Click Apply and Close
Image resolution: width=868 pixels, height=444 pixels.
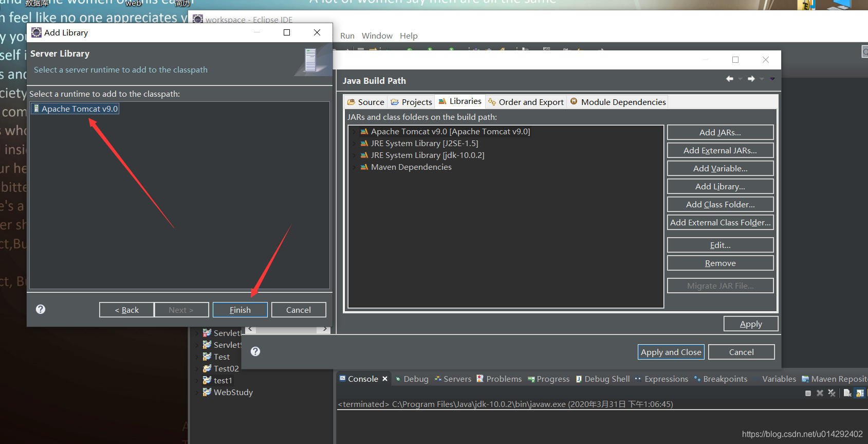point(671,352)
